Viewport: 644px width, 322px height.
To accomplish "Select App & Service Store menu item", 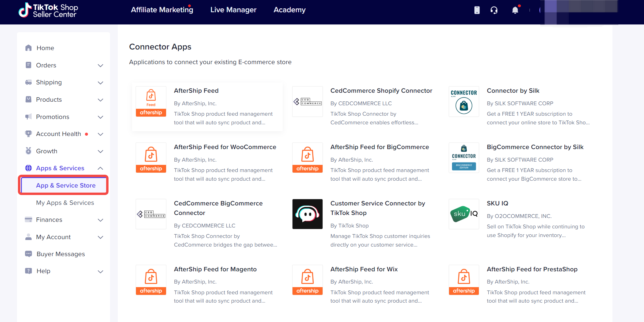I will pyautogui.click(x=64, y=185).
